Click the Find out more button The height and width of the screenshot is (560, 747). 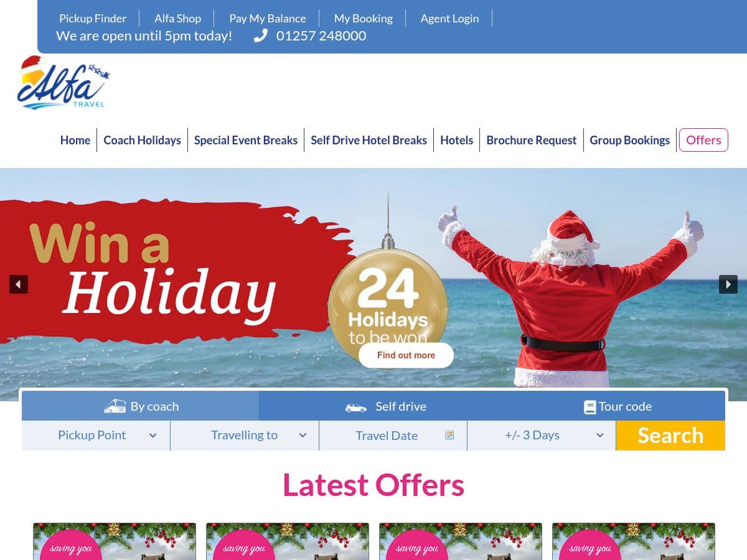(x=406, y=355)
